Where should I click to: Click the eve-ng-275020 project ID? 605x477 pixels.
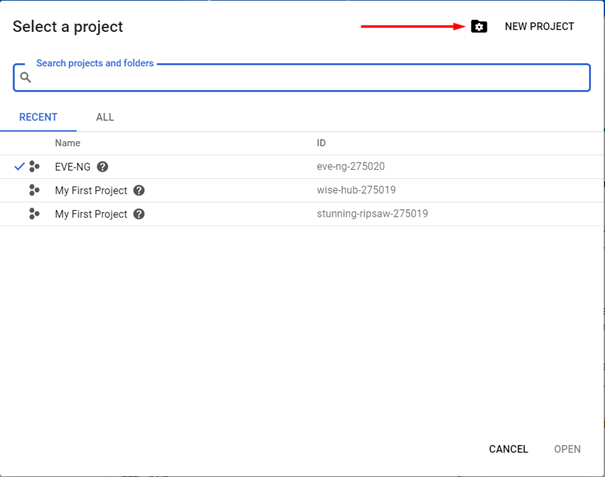pos(351,166)
